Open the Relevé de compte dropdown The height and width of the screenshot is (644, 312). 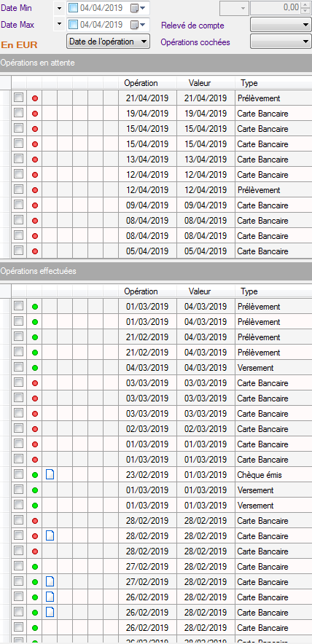click(281, 25)
